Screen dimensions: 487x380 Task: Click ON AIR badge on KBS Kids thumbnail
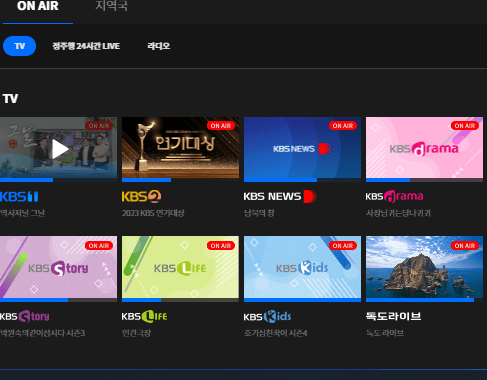coord(343,246)
